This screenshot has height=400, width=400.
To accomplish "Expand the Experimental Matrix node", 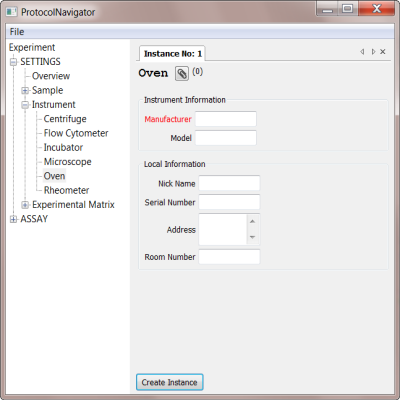I will coord(25,205).
